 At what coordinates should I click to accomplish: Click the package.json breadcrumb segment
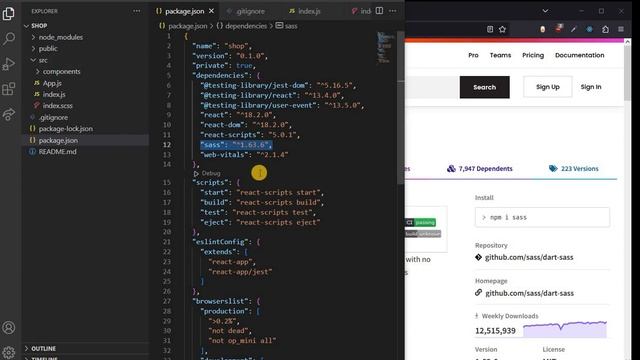[x=183, y=26]
